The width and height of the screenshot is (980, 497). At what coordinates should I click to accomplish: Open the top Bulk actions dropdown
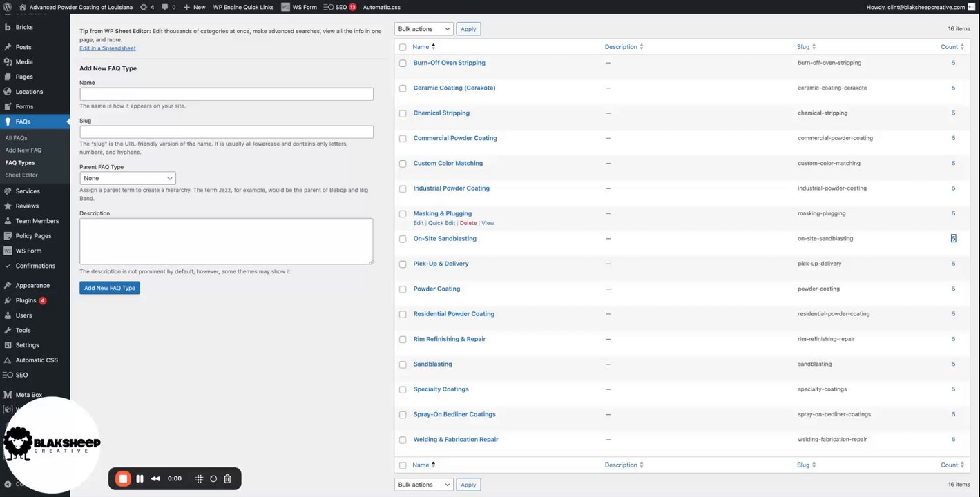point(423,29)
